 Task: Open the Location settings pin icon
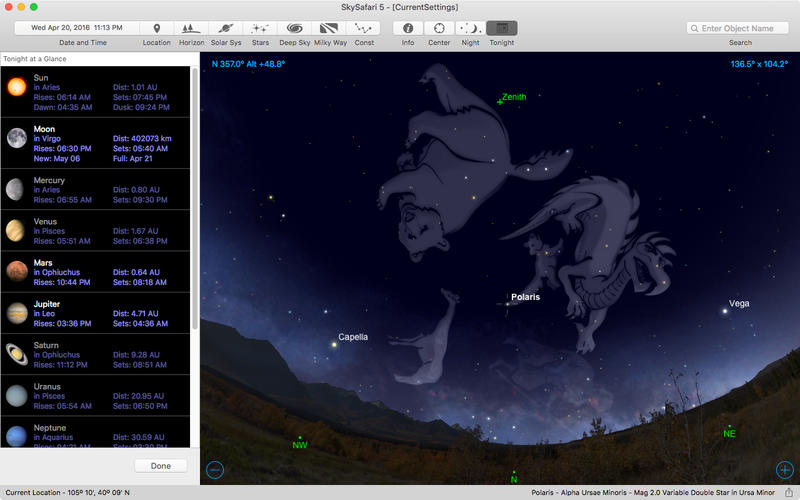(157, 28)
